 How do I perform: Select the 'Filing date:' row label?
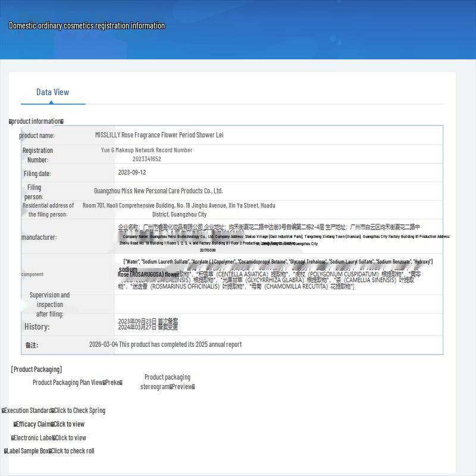[x=37, y=174]
